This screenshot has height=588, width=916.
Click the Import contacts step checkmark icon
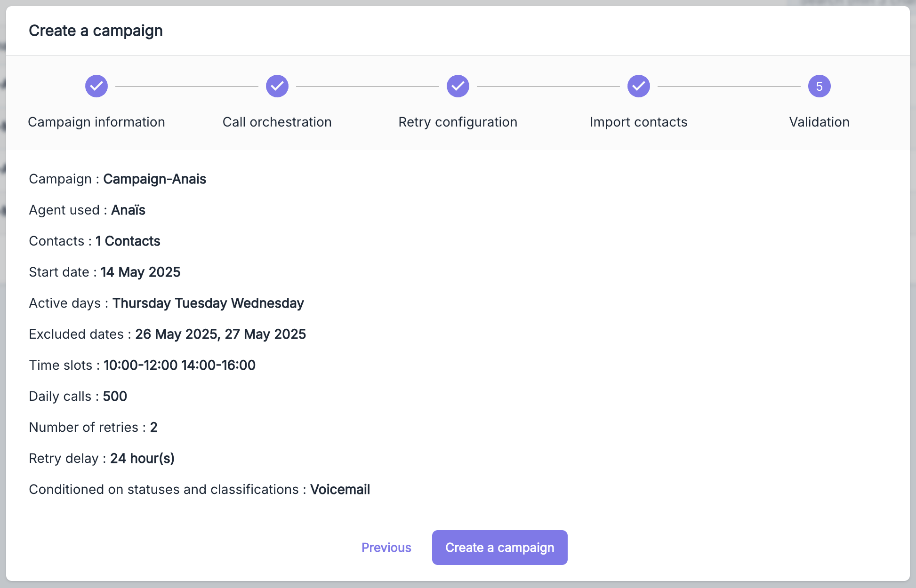pos(639,86)
